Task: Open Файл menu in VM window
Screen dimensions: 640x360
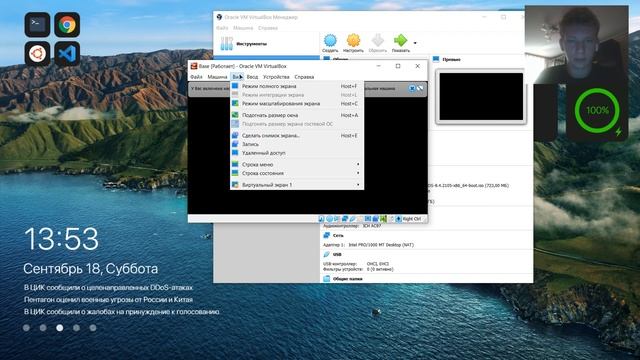Action: 196,77
